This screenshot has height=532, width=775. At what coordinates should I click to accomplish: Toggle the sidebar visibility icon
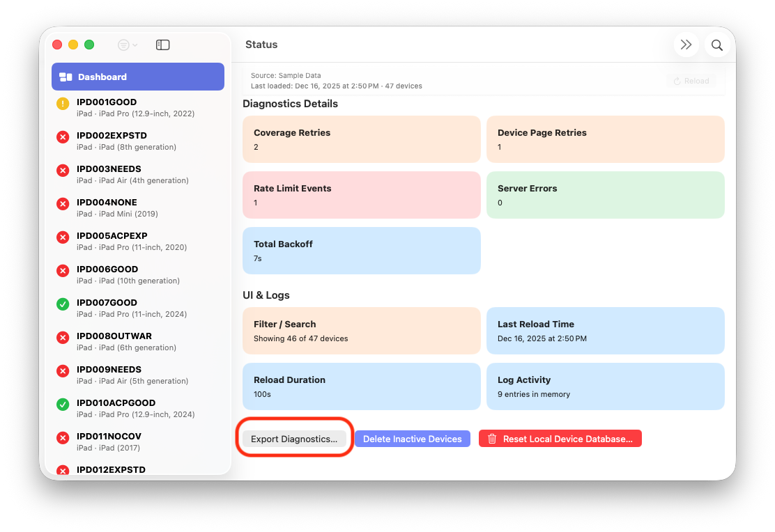(x=162, y=45)
